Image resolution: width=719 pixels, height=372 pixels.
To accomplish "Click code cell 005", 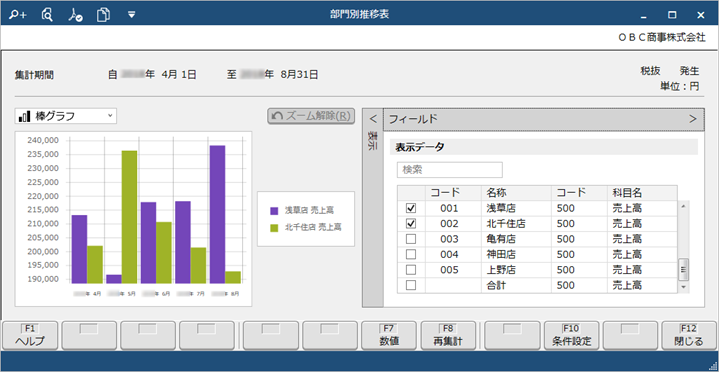I will tap(453, 270).
